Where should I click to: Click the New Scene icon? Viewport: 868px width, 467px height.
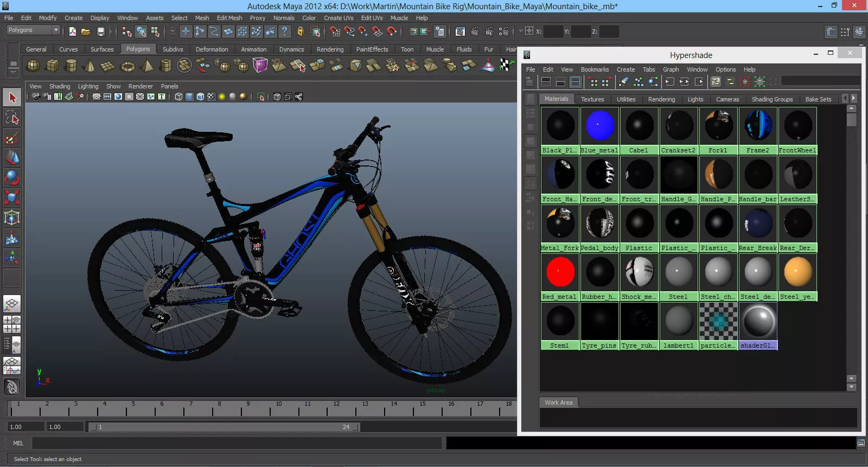point(72,31)
